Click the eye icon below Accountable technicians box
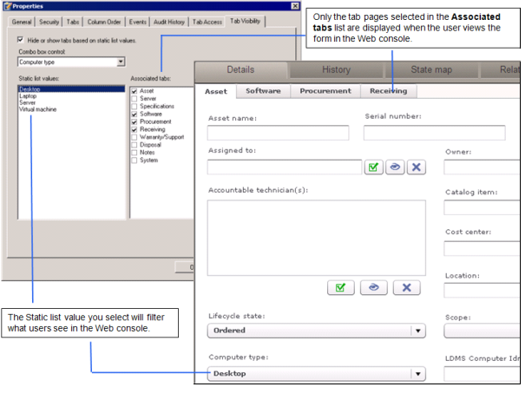Image resolution: width=532 pixels, height=400 pixels. coord(373,287)
